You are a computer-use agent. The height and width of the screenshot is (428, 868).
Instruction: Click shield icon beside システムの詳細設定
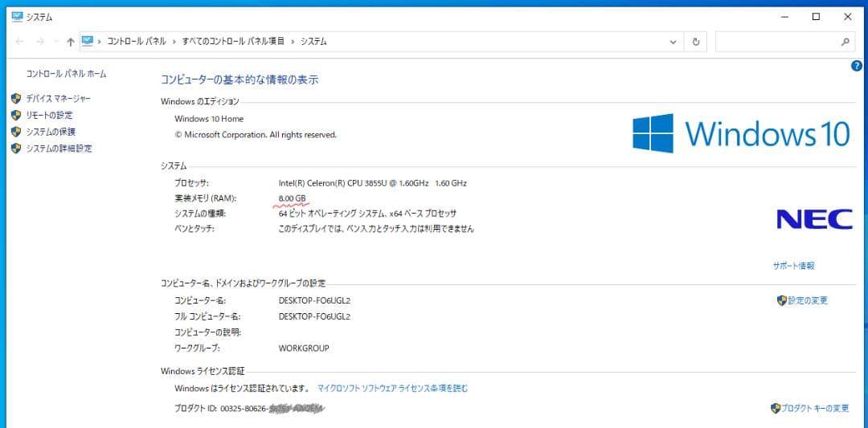pos(16,149)
